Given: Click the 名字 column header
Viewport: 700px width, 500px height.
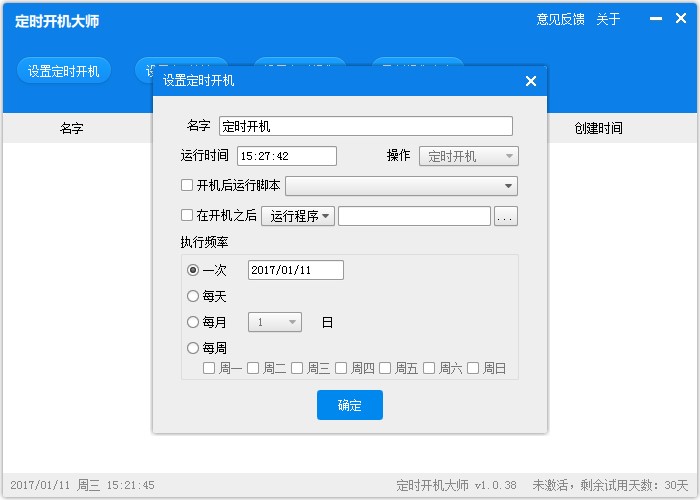Looking at the screenshot, I should [x=71, y=128].
